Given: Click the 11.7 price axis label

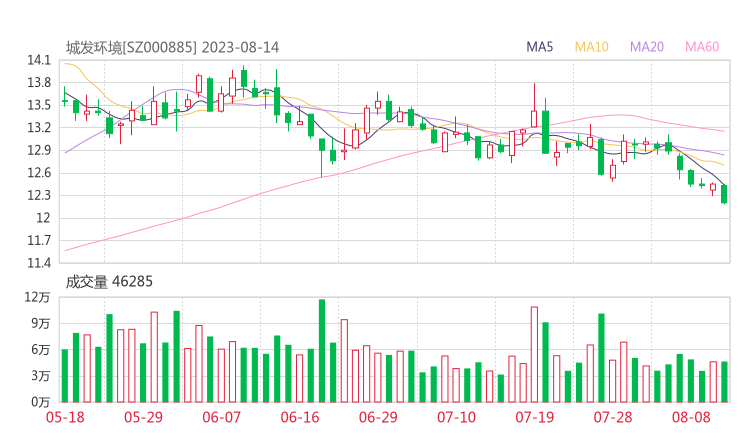Looking at the screenshot, I should (39, 241).
